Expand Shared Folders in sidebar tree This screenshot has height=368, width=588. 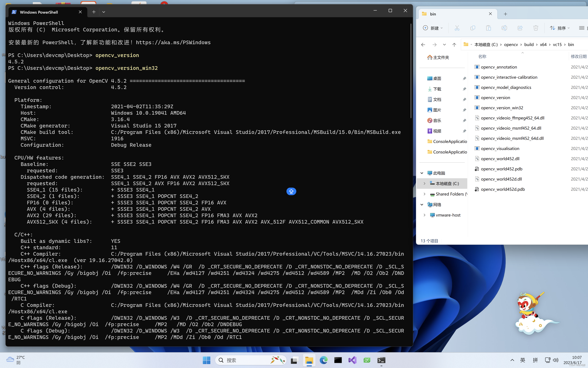coord(424,194)
